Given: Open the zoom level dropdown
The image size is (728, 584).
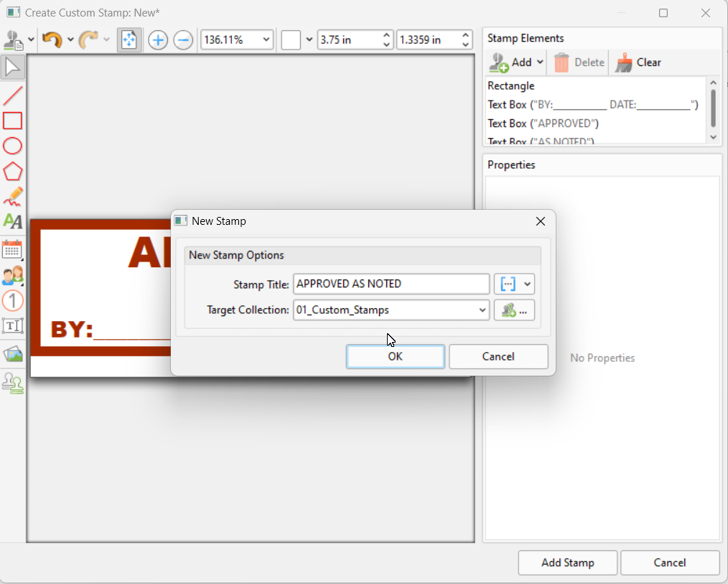Looking at the screenshot, I should [x=267, y=40].
